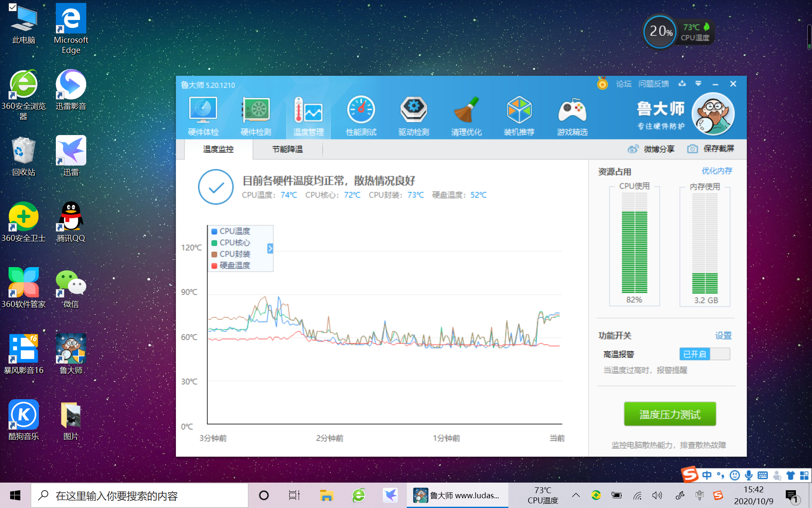Expand the chart legend arrow

[270, 249]
